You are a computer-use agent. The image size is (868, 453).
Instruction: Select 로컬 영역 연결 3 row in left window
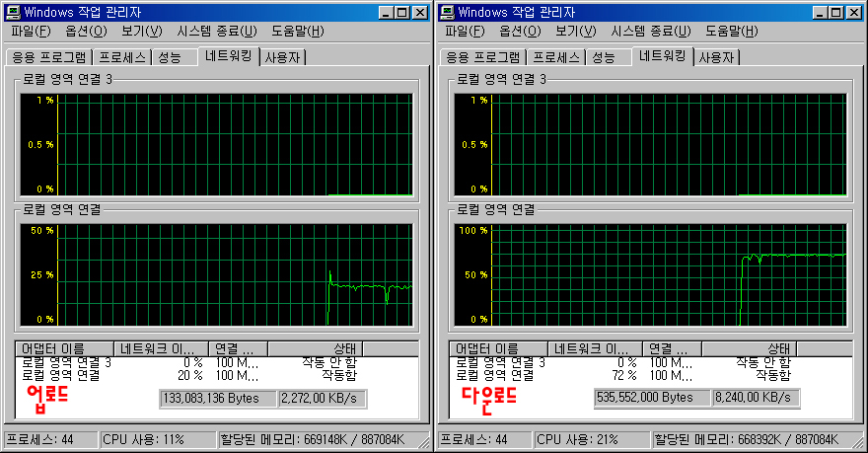pyautogui.click(x=189, y=363)
